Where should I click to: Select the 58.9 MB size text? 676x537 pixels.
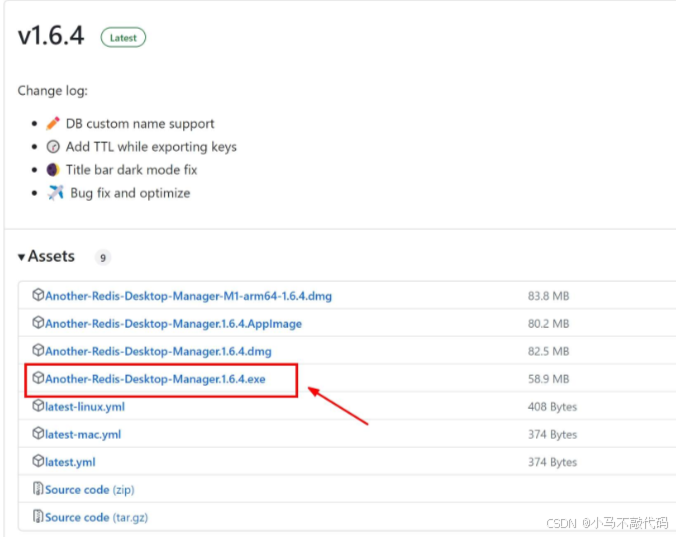548,379
